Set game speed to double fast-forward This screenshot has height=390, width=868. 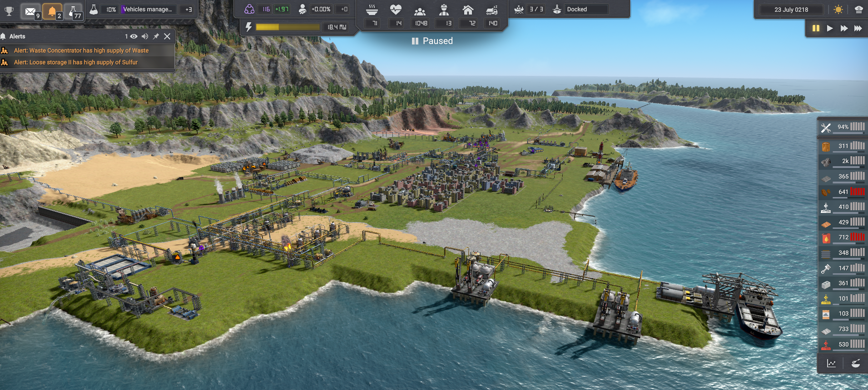point(844,28)
